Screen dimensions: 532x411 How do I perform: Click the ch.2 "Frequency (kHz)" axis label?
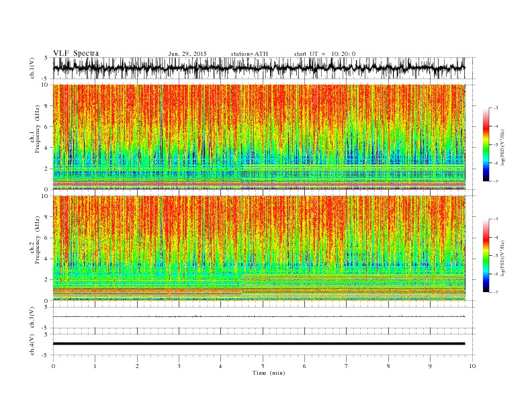click(38, 240)
